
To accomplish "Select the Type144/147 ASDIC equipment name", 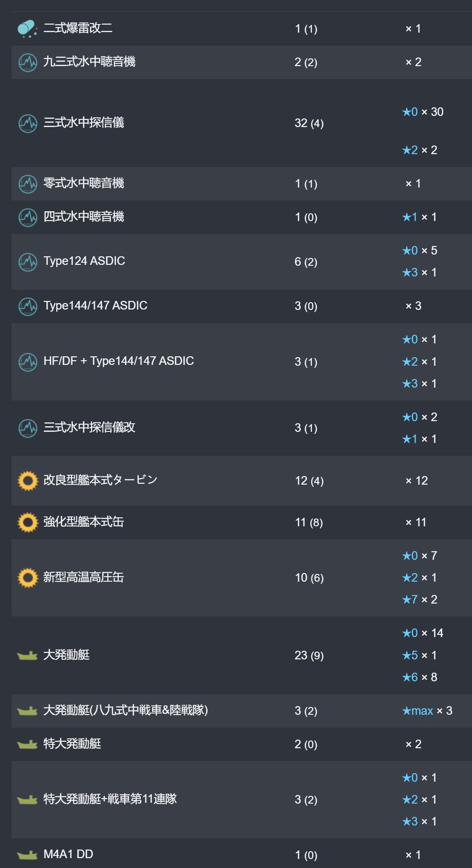I will [x=95, y=306].
